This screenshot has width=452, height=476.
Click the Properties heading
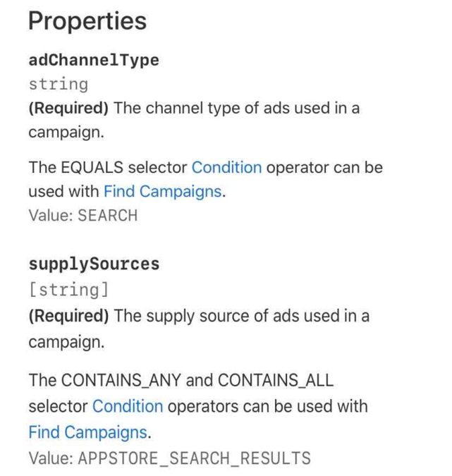(x=87, y=21)
